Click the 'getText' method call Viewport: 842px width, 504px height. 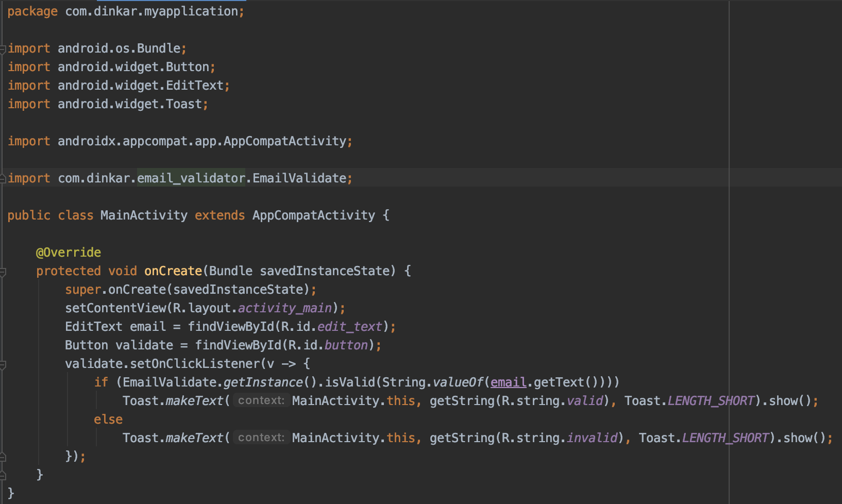coord(559,382)
